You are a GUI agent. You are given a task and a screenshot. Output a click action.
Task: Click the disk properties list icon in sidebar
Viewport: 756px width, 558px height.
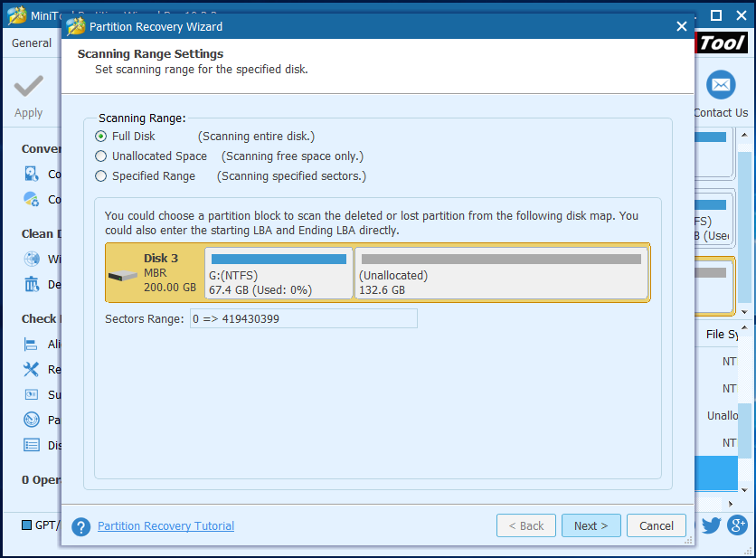pos(32,445)
